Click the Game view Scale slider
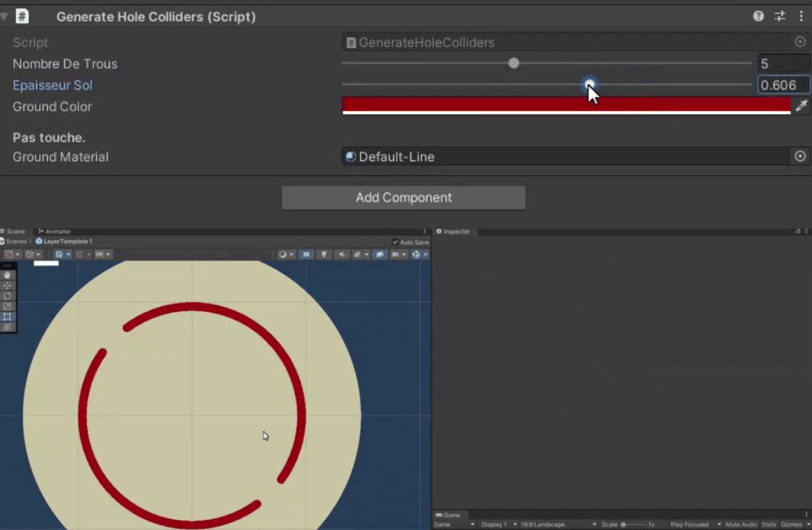 tap(634, 524)
